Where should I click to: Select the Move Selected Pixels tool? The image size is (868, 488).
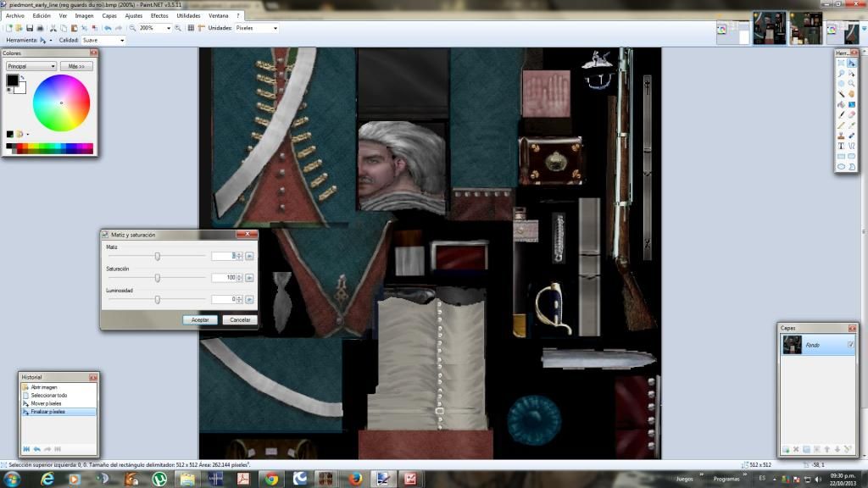(x=851, y=63)
